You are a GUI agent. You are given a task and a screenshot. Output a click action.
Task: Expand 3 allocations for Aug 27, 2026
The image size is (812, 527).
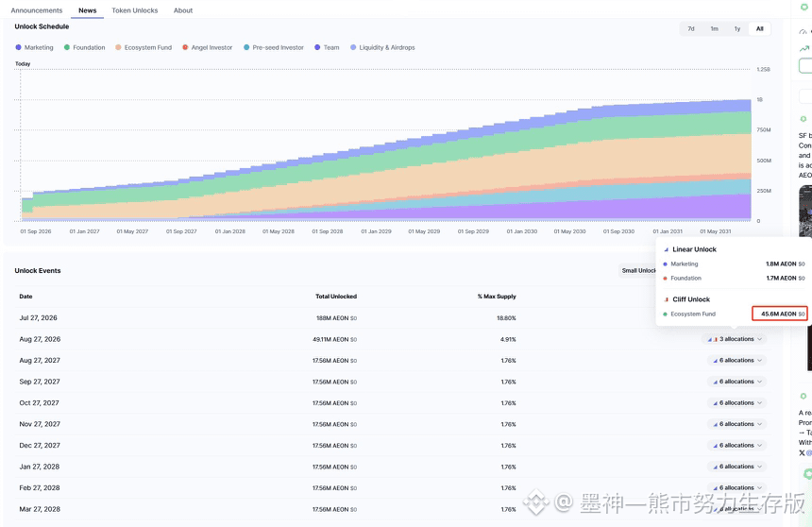tap(734, 339)
